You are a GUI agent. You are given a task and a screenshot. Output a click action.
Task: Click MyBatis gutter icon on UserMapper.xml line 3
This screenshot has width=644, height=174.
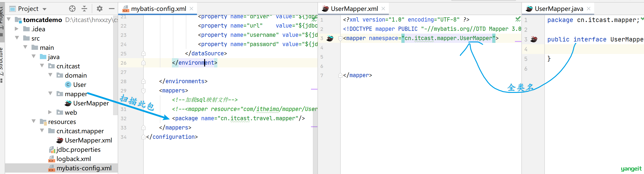[x=330, y=38]
